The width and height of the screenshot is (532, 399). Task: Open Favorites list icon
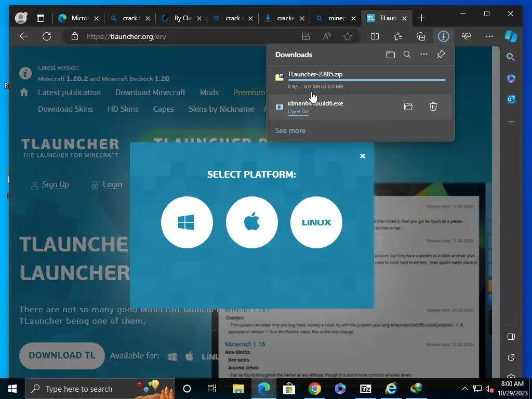point(397,36)
